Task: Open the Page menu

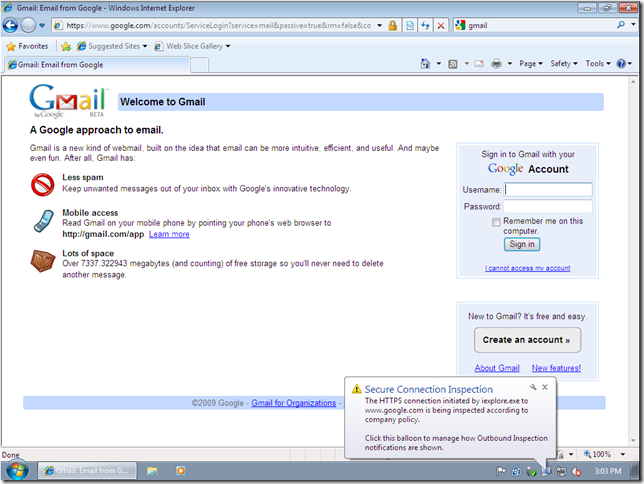Action: click(531, 64)
